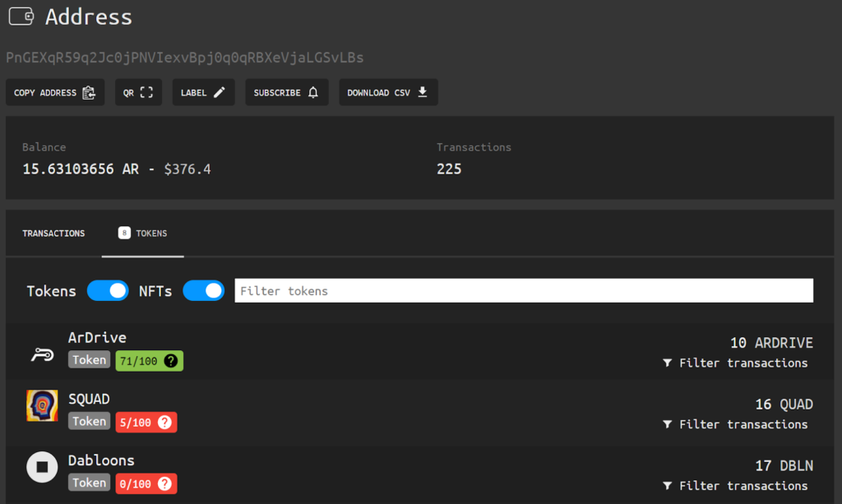Toggle the NFTs switch off
The image size is (842, 504).
[203, 291]
